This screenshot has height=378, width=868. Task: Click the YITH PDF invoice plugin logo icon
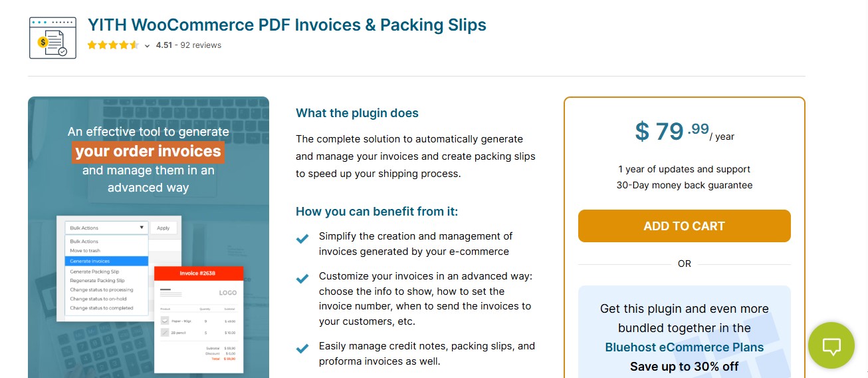53,38
